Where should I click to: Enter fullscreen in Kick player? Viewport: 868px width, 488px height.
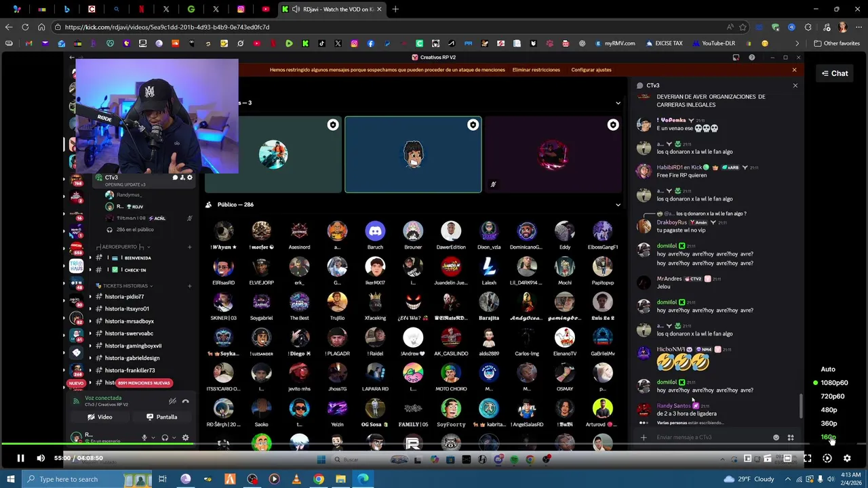808,458
